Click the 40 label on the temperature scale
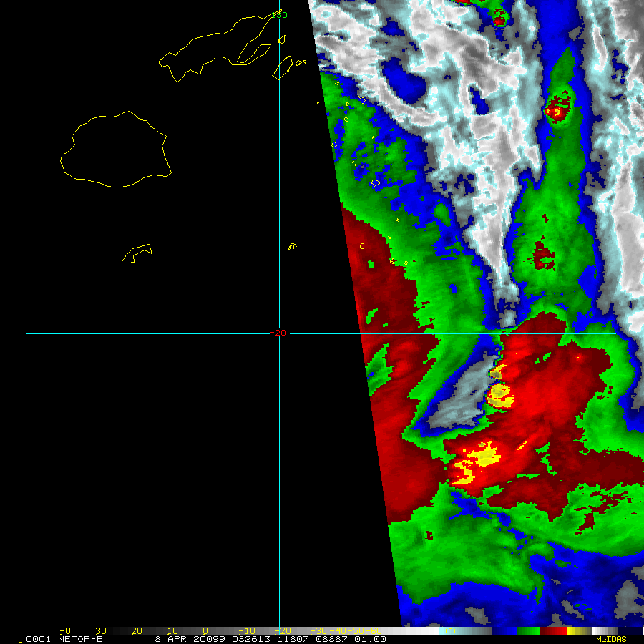Screen dimensions: 644x644 tap(64, 630)
